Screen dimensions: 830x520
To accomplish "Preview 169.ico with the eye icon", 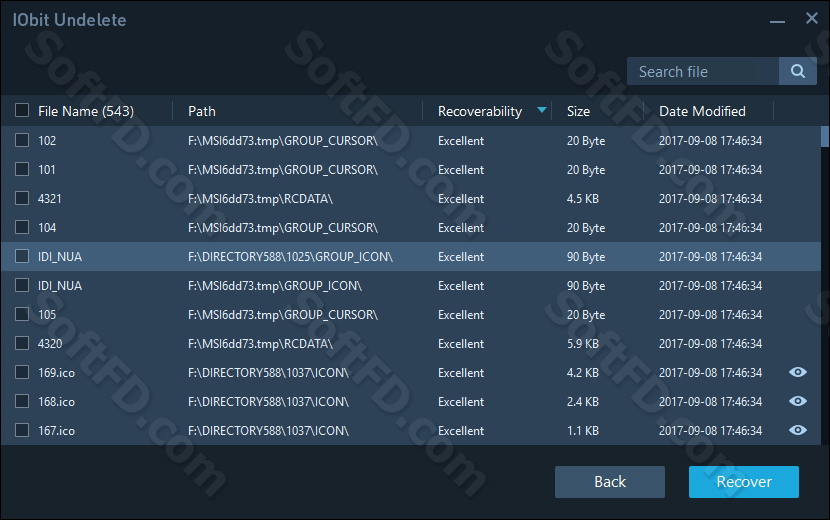I will tap(798, 372).
